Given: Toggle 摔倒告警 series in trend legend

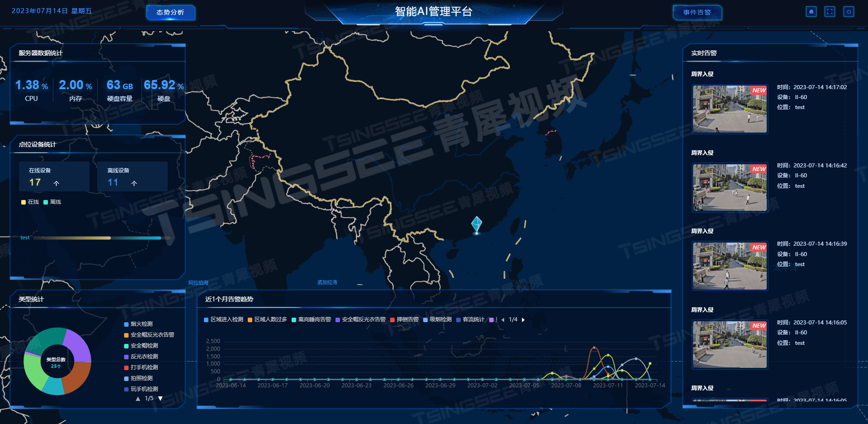Looking at the screenshot, I should pyautogui.click(x=405, y=319).
